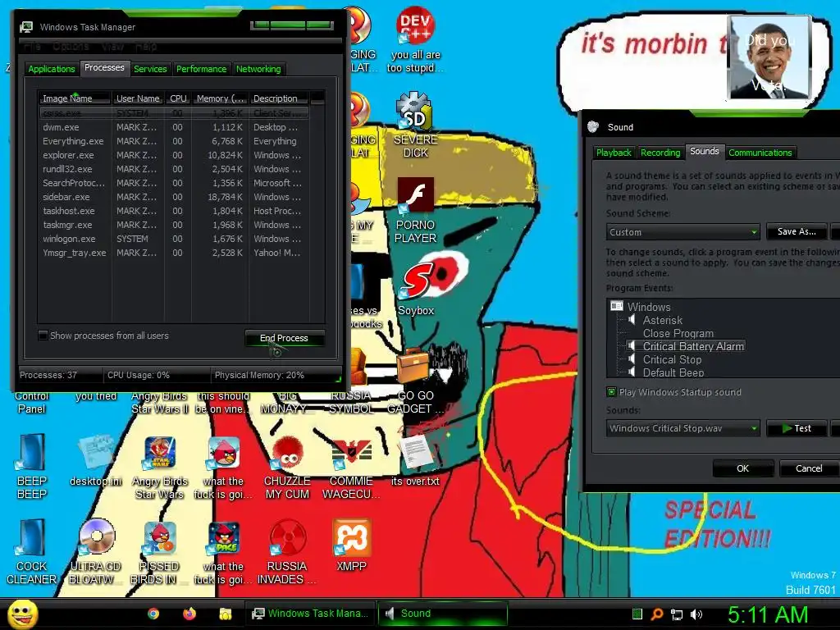Click Save As... in Sound dialog

pos(796,231)
